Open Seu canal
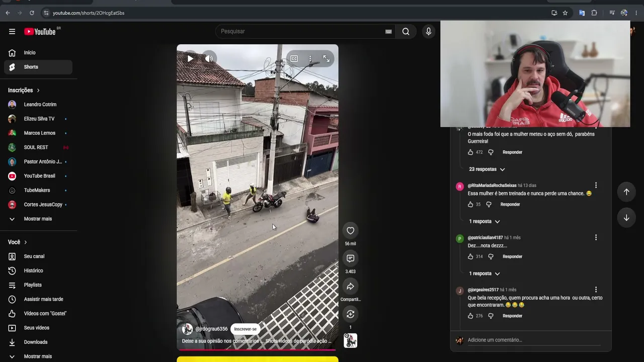Screen dimensions: 644x362 pos(38,256)
